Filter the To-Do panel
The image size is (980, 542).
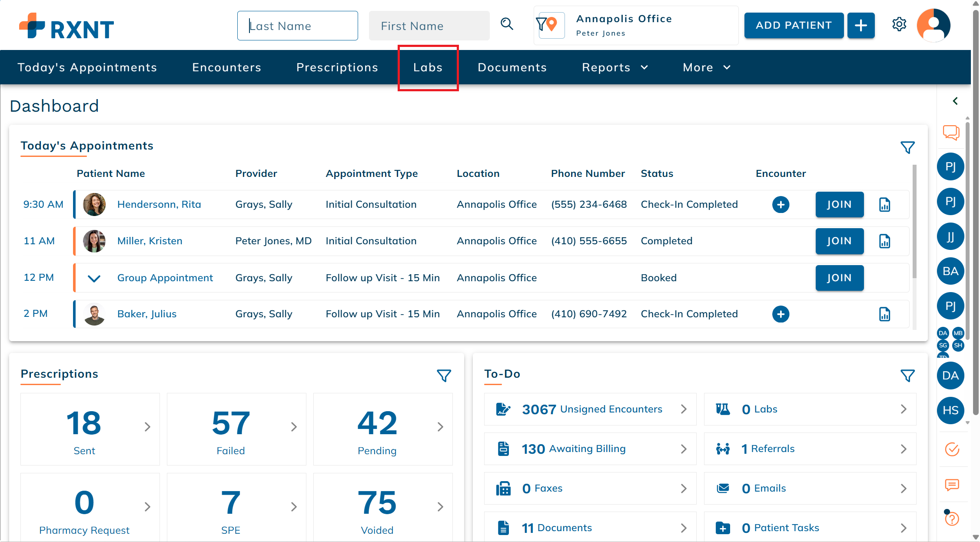[x=907, y=376]
